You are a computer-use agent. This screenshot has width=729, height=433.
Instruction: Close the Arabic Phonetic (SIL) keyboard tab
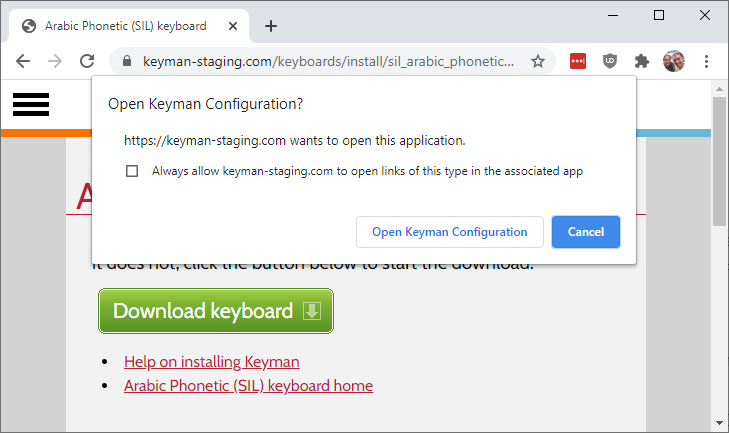(x=233, y=26)
